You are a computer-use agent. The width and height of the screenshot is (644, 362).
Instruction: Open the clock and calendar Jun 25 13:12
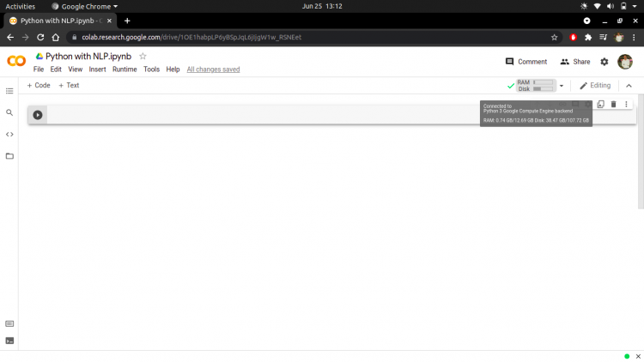pyautogui.click(x=322, y=6)
